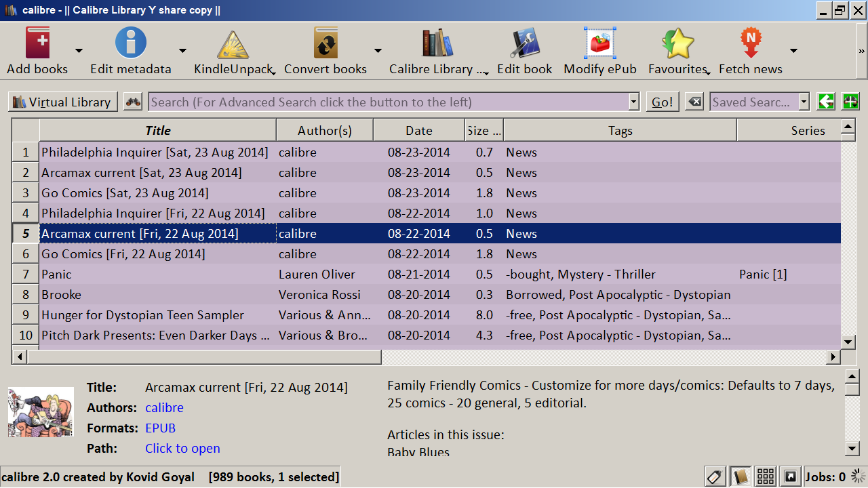Click the Arcamax book cover thumbnail
868x488 pixels.
[x=41, y=412]
